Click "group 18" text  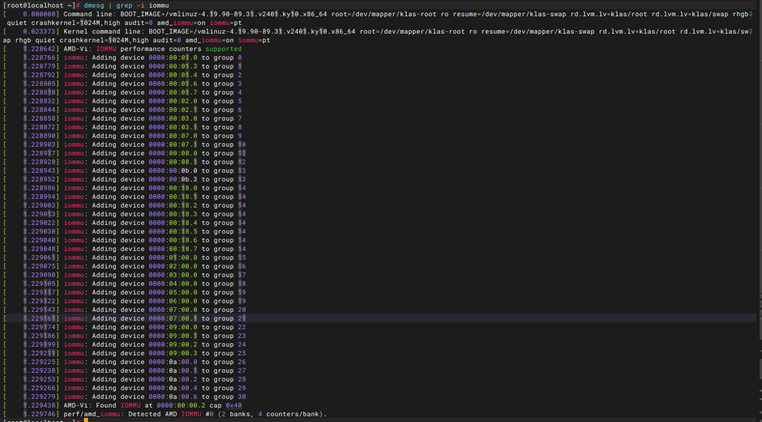click(x=230, y=284)
